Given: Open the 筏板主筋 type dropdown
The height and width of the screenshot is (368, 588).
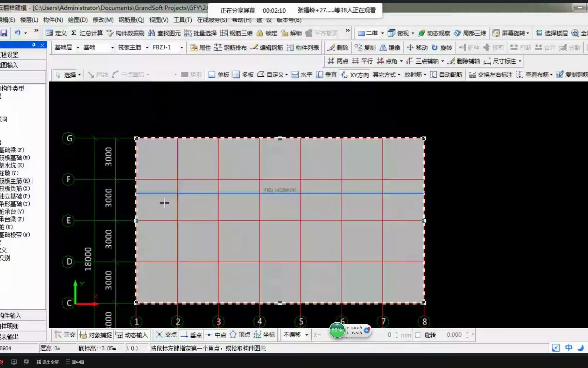Looking at the screenshot, I should 147,47.
